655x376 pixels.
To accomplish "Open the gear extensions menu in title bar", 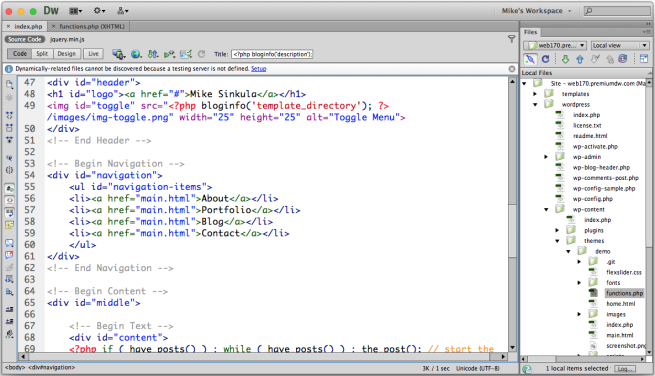I will [x=99, y=11].
